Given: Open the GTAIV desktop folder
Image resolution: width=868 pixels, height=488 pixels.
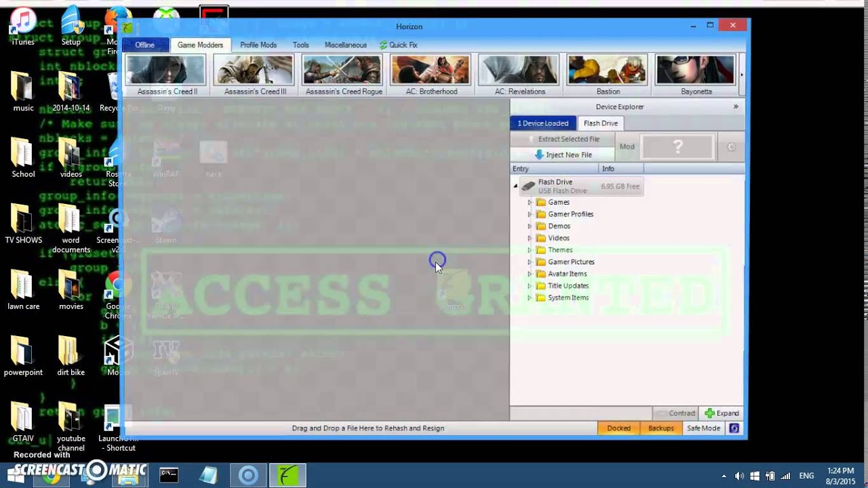Looking at the screenshot, I should [x=23, y=422].
